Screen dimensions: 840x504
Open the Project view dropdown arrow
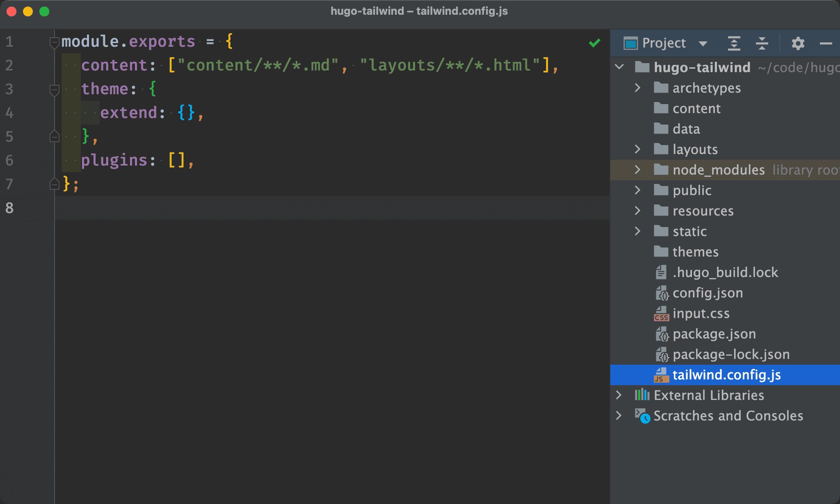703,43
